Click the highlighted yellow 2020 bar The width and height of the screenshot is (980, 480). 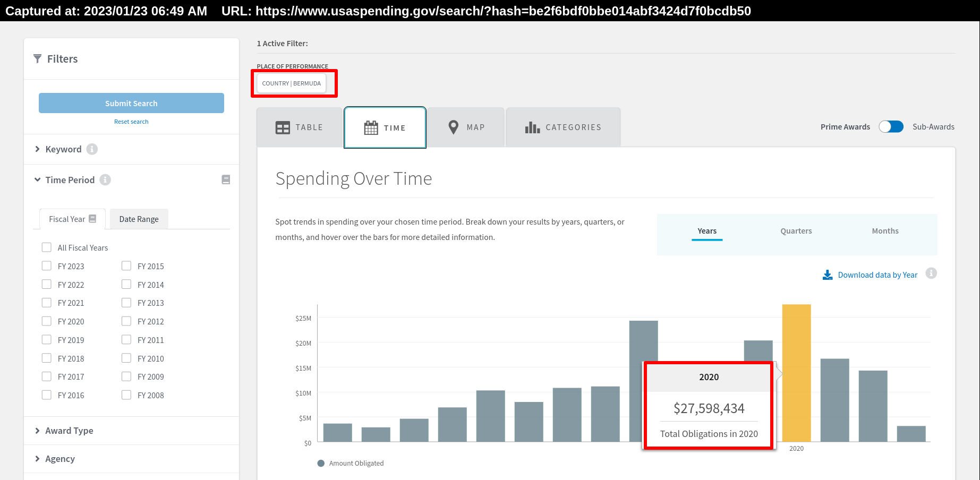point(796,373)
